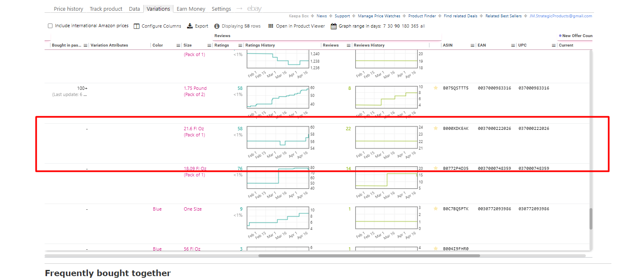Click the Export download icon
Viewport: 644px width, 279px height.
point(190,26)
